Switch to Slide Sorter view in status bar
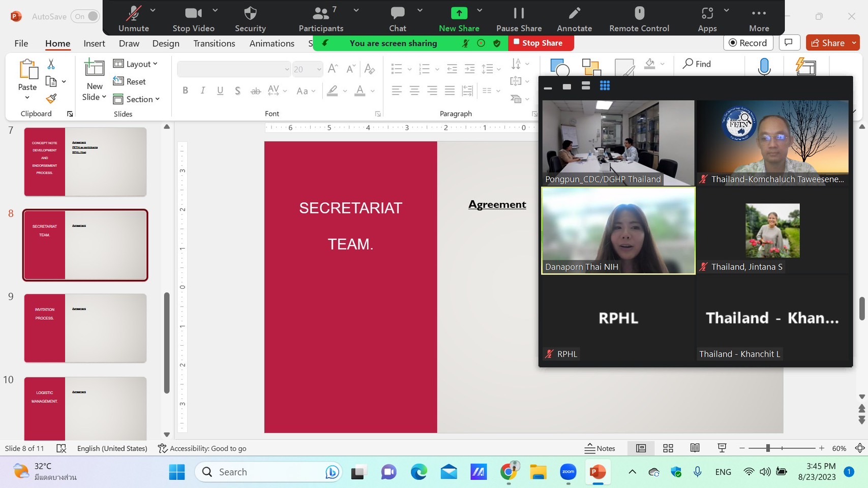The height and width of the screenshot is (488, 868). pyautogui.click(x=668, y=448)
